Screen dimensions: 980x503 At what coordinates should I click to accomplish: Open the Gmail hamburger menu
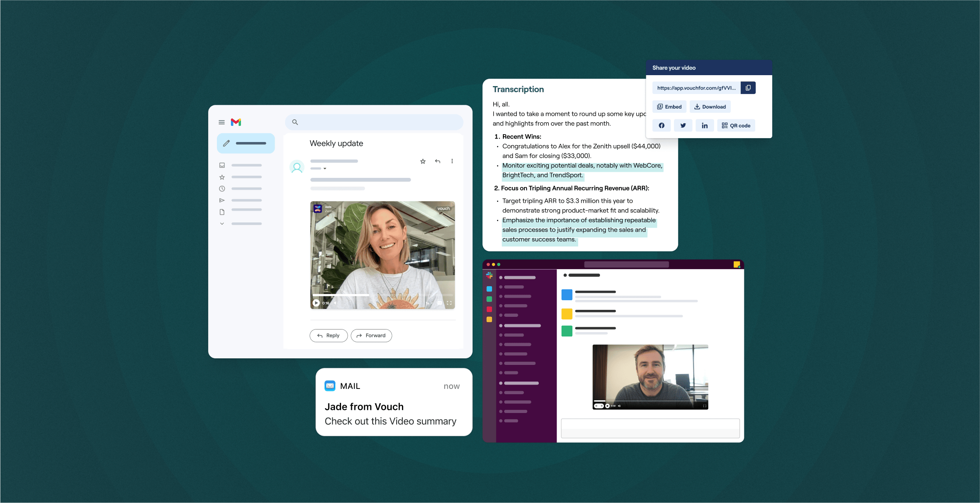pyautogui.click(x=222, y=122)
